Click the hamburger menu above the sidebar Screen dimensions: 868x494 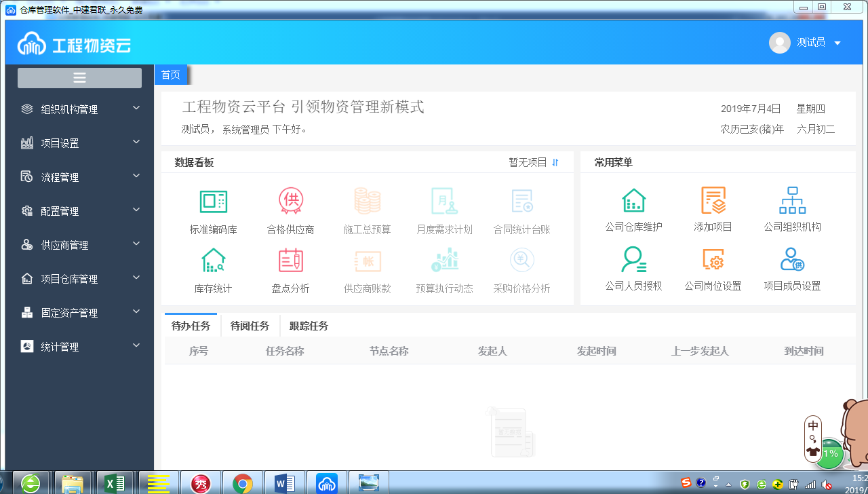(79, 77)
